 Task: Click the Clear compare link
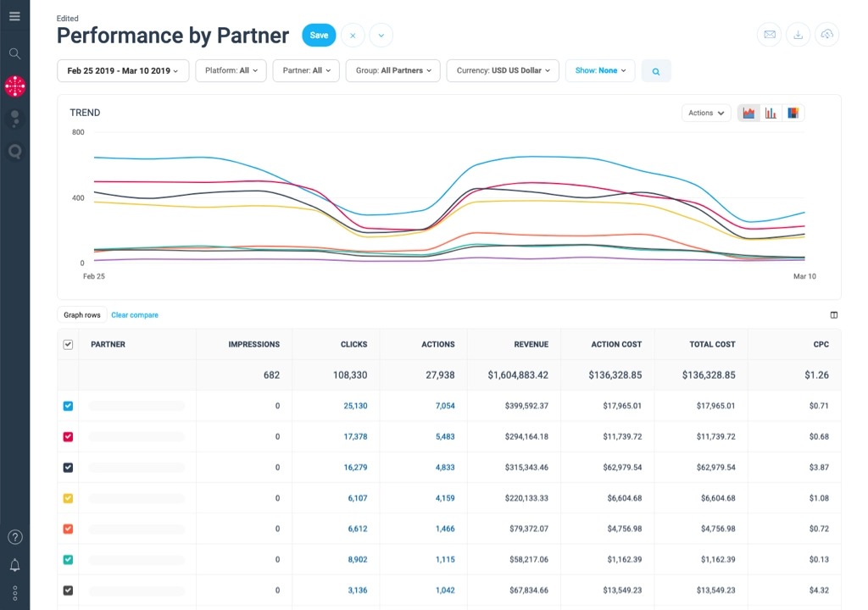[x=135, y=315]
